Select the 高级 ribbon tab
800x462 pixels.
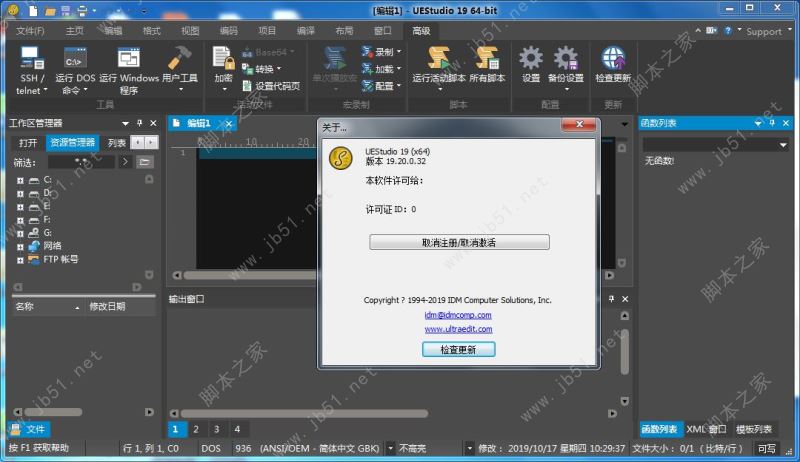421,31
